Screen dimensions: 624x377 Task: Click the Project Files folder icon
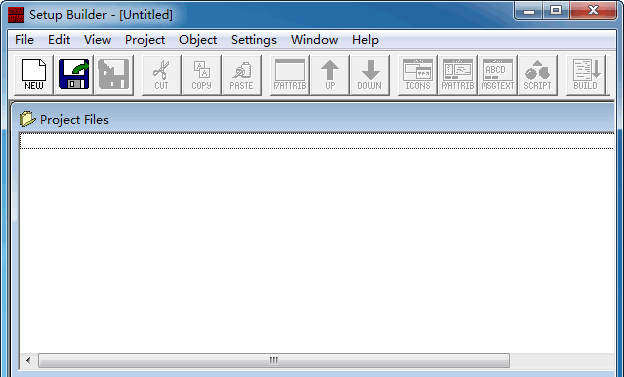tap(27, 119)
